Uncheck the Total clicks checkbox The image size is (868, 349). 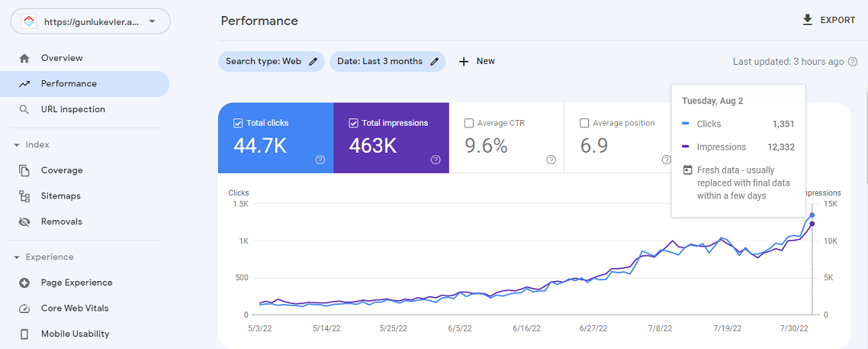[x=238, y=123]
